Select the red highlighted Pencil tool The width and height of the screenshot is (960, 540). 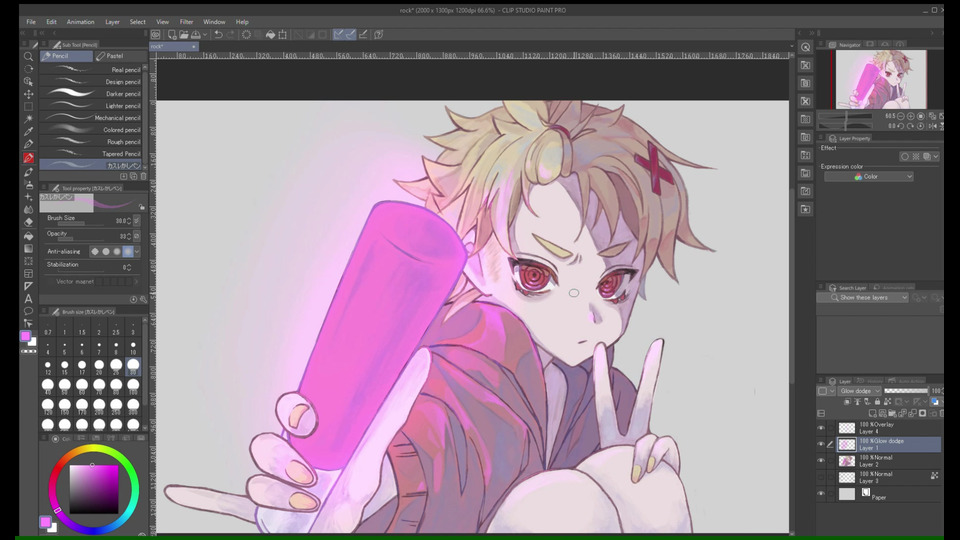click(x=28, y=157)
